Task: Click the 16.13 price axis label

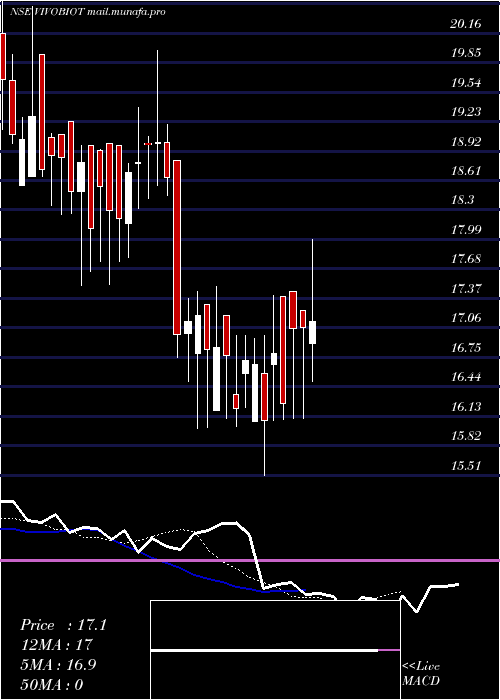Action: pos(466,407)
